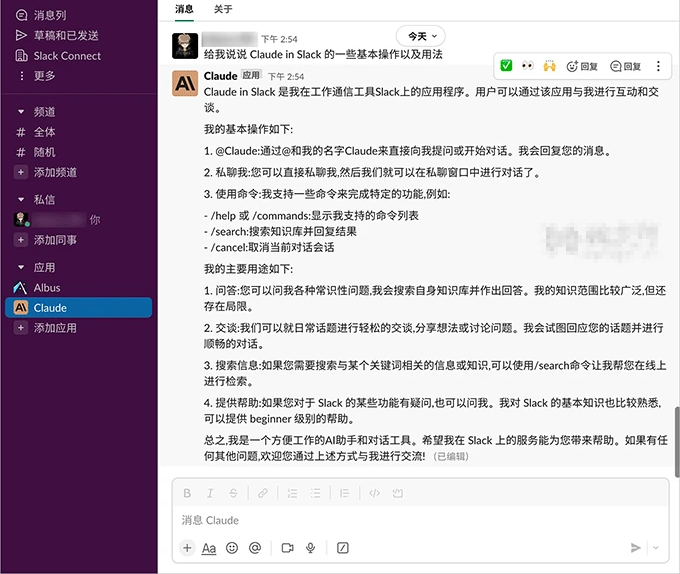The image size is (680, 574).
Task: Toggle bulleted list formatting
Action: tap(315, 493)
